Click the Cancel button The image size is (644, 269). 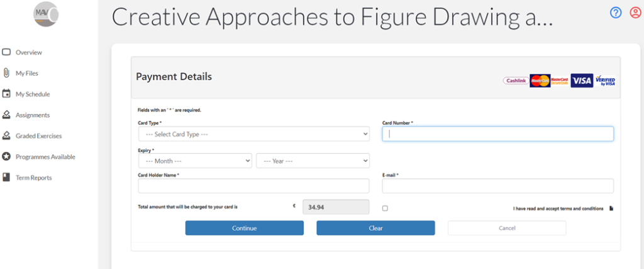506,228
